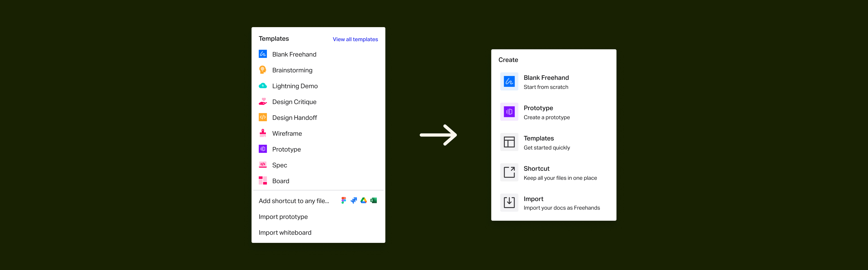The image size is (868, 270).
Task: Select Add shortcut to any file
Action: click(x=293, y=201)
